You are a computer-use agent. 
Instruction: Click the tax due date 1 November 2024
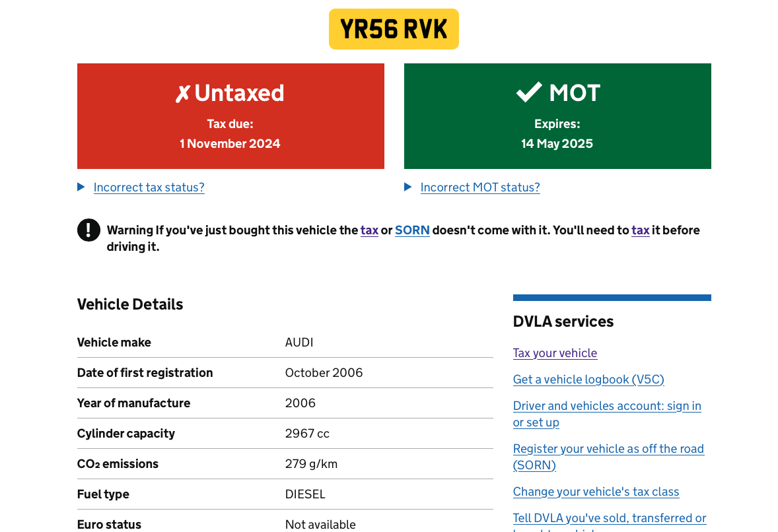tap(230, 144)
